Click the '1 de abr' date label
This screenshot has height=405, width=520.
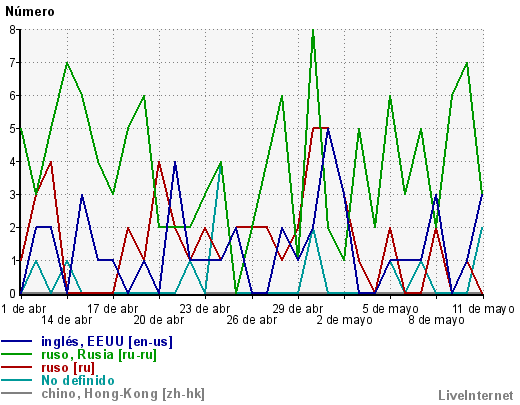tap(23, 309)
